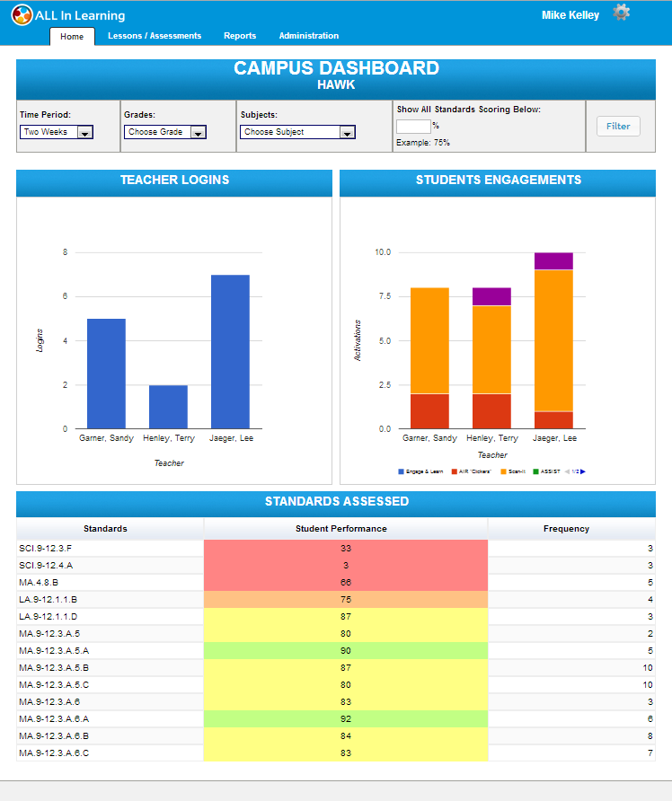The image size is (672, 801).
Task: Click the MA.9-12.3.A.5.B standard row
Action: click(x=336, y=668)
